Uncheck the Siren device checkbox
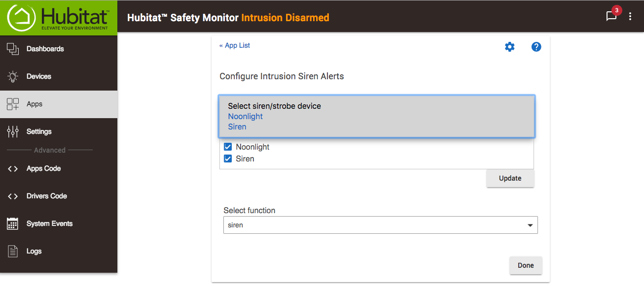Viewport: 644px width, 286px height. (x=228, y=159)
